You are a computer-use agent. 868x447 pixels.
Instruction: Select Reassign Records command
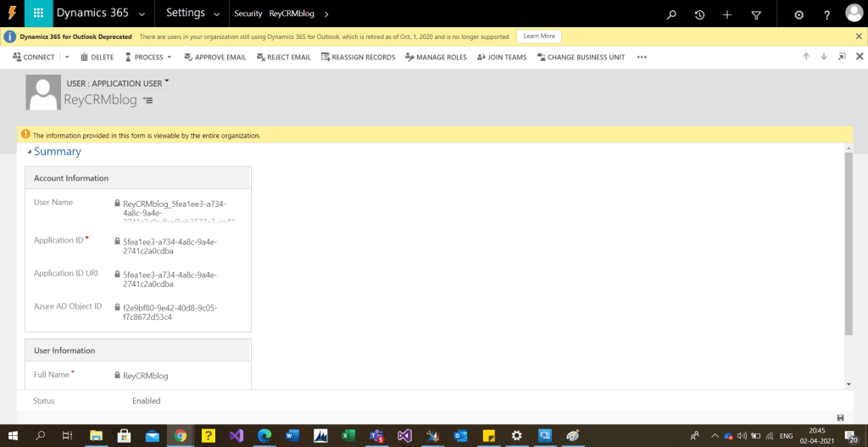(358, 58)
